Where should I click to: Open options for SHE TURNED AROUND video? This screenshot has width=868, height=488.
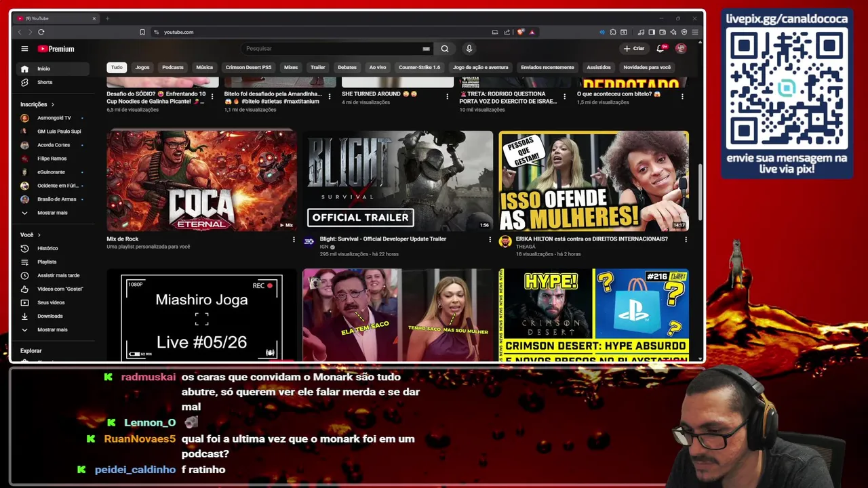pyautogui.click(x=447, y=97)
